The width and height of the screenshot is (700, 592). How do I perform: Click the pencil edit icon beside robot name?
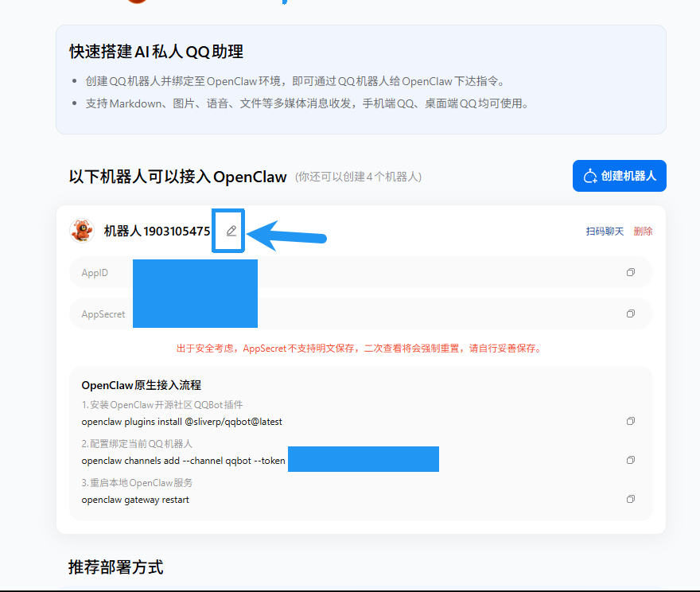(x=231, y=231)
